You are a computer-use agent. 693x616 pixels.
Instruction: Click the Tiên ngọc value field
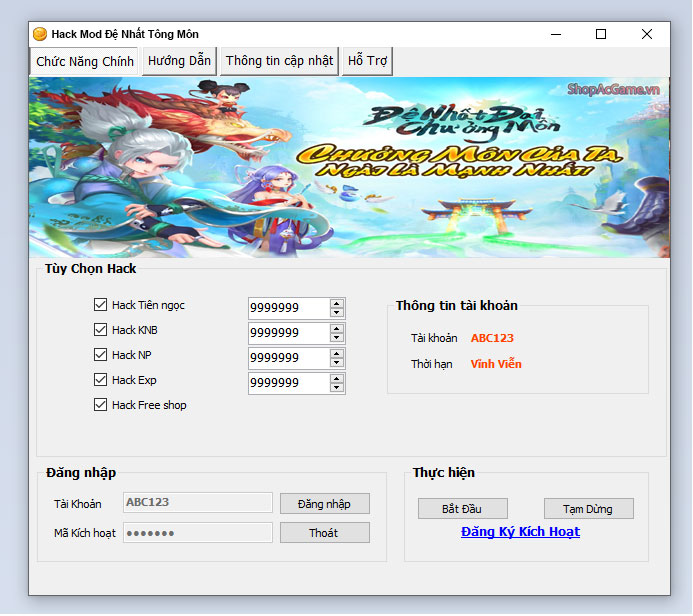[x=289, y=308]
